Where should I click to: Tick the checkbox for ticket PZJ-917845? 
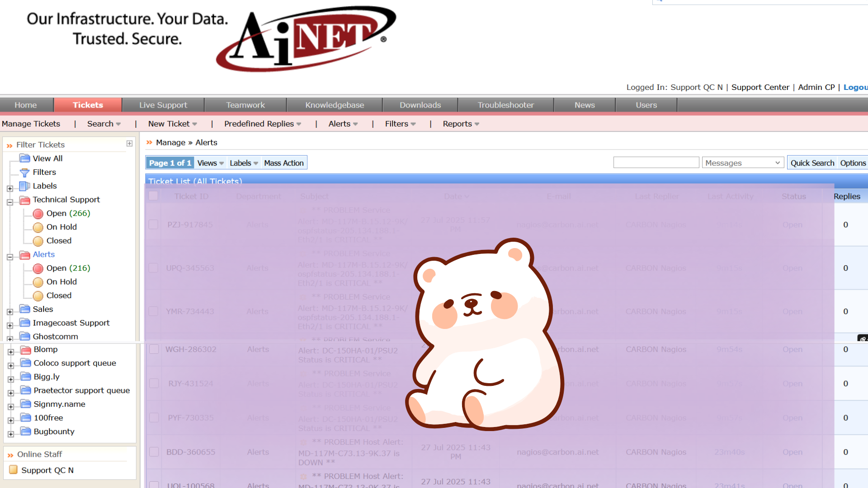pyautogui.click(x=153, y=225)
